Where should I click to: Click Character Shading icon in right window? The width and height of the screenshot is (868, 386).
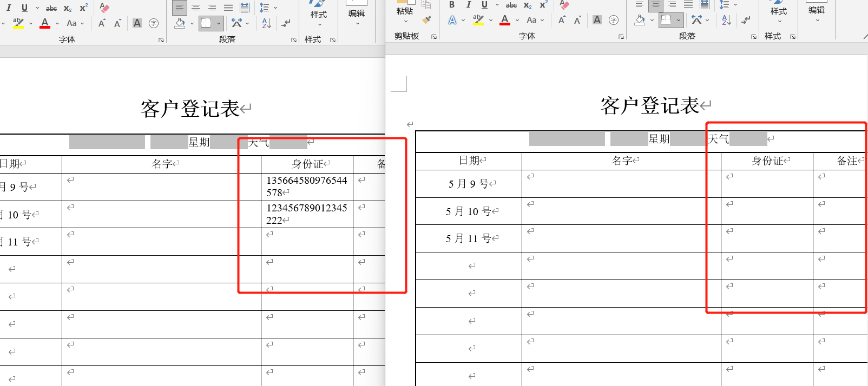[597, 20]
